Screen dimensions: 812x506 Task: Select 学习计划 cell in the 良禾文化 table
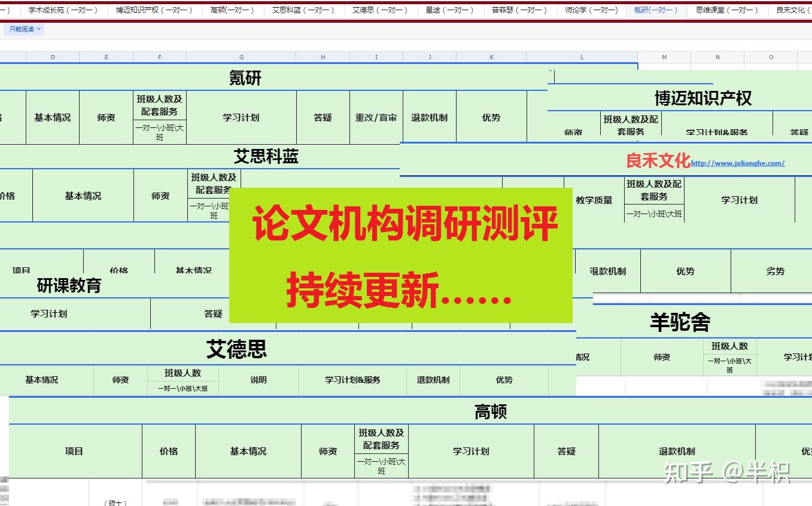740,200
